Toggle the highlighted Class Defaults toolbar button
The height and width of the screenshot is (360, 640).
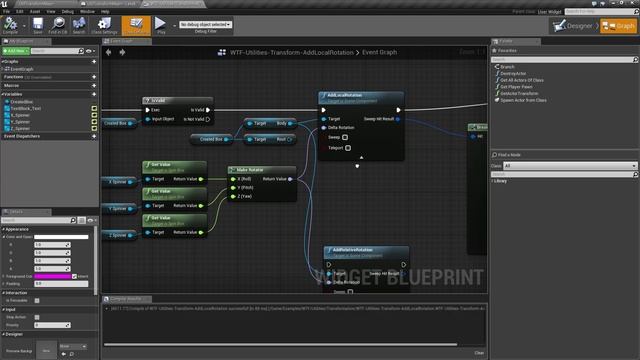coord(136,26)
